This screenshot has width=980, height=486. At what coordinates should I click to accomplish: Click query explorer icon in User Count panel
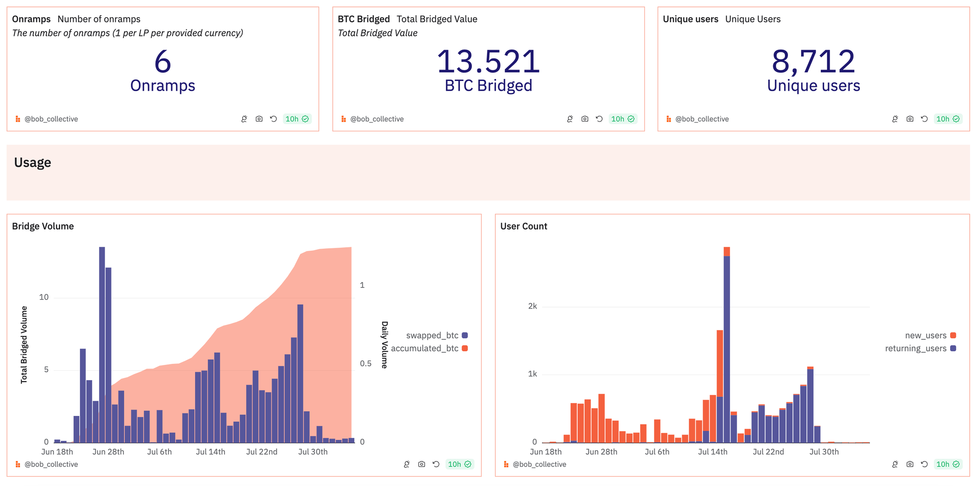(895, 464)
